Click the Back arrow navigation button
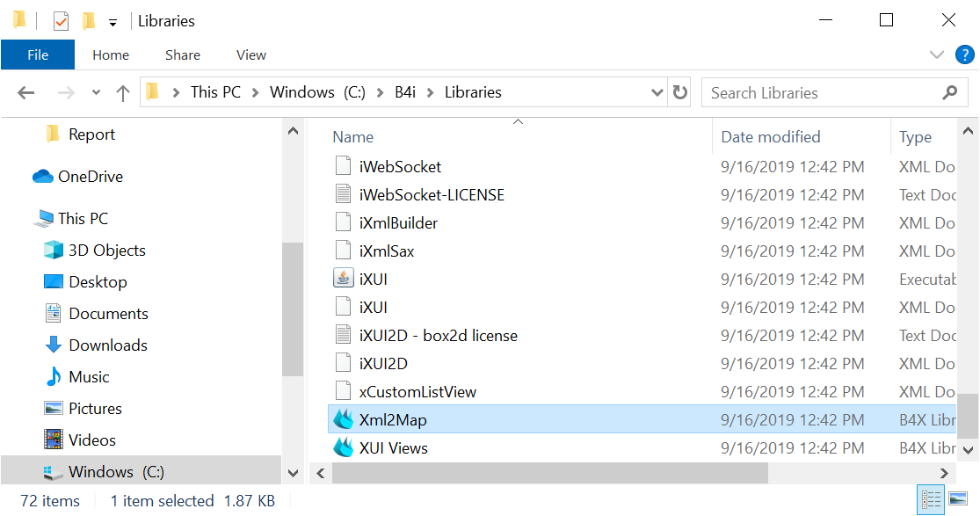This screenshot has width=980, height=516. 26,93
